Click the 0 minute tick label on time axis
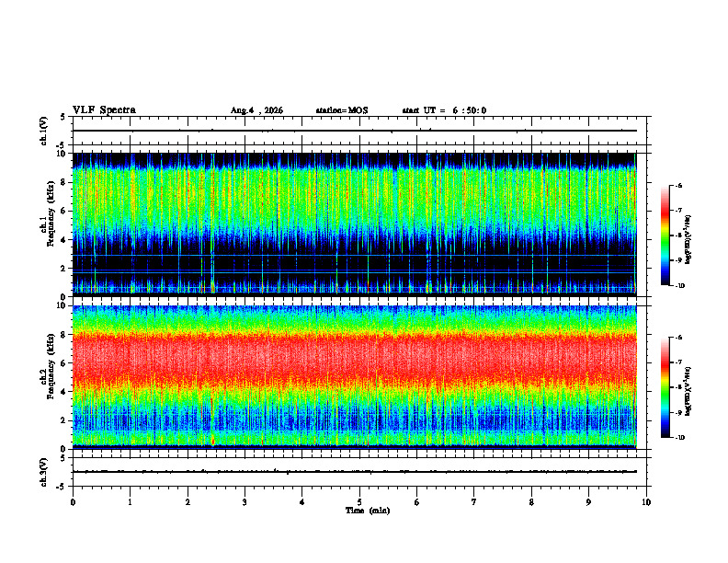This screenshot has width=728, height=563. coord(73,502)
